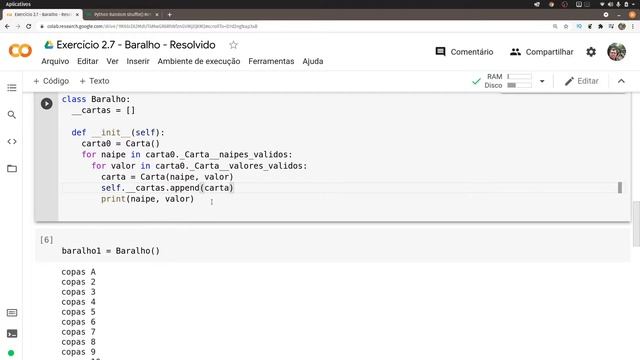Click the green status dot in sidebar
Viewport: 640px width, 360px height.
tap(11, 353)
